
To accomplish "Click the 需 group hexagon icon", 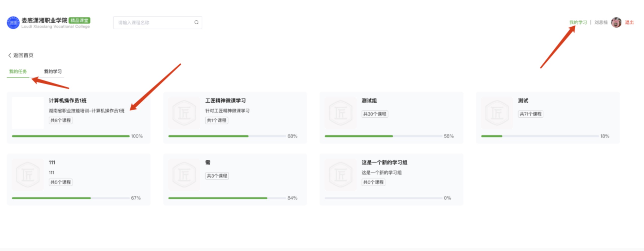I will pos(184,175).
